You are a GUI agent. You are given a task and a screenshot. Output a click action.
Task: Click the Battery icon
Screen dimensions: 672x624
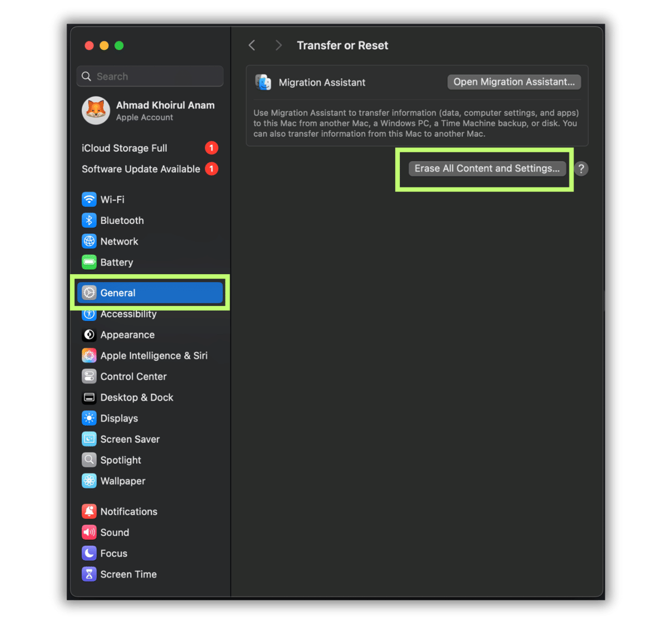click(x=89, y=262)
